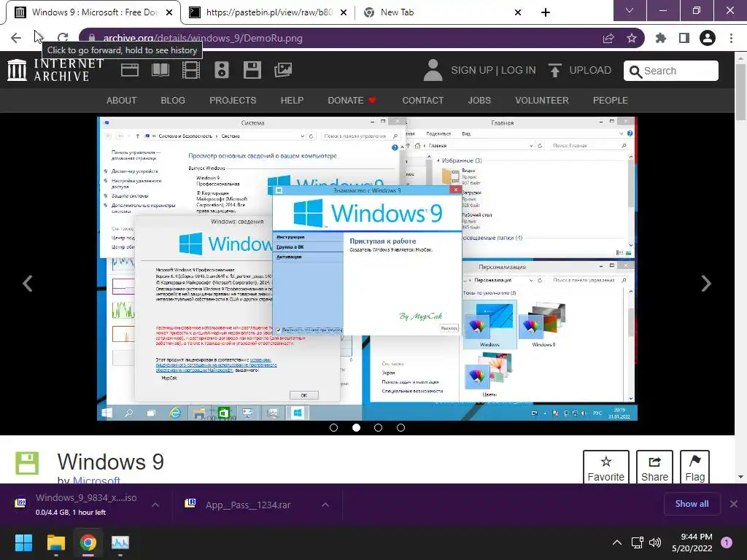Open the PROJECTS menu item

pyautogui.click(x=233, y=101)
